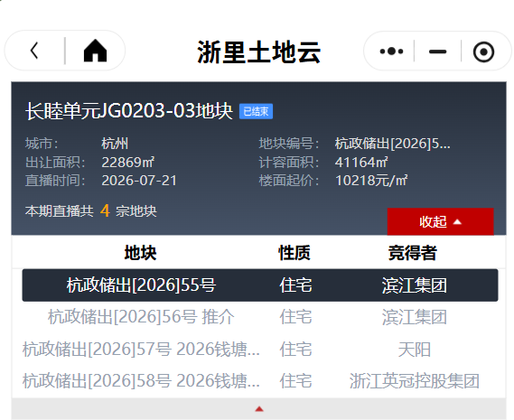Screen dimensions: 514x420
Task: Click the 浙江英冠控股集团 winner cell
Action: tap(415, 380)
